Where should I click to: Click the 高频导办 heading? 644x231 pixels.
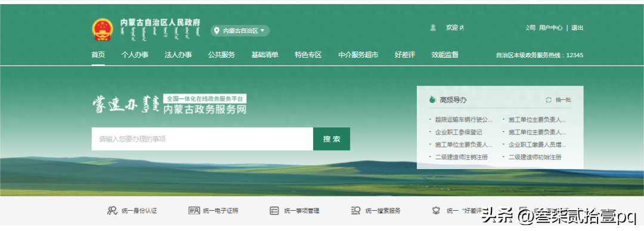[453, 99]
